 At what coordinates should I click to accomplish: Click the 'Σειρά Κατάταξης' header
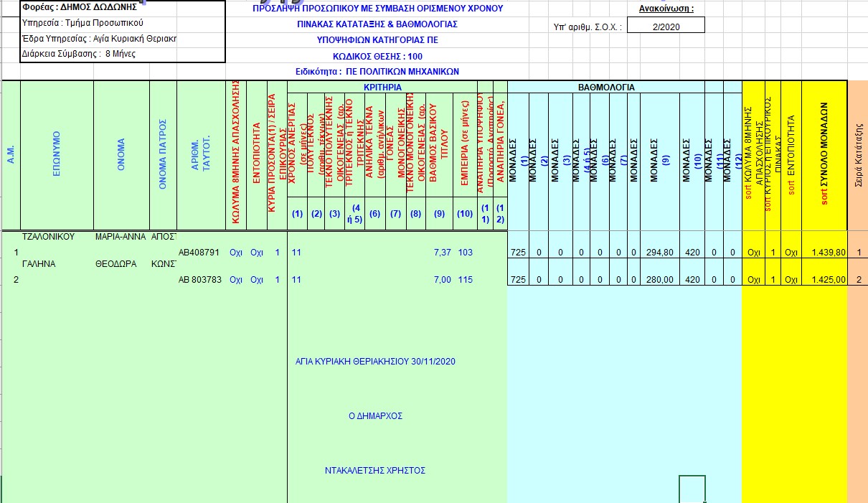click(858, 156)
